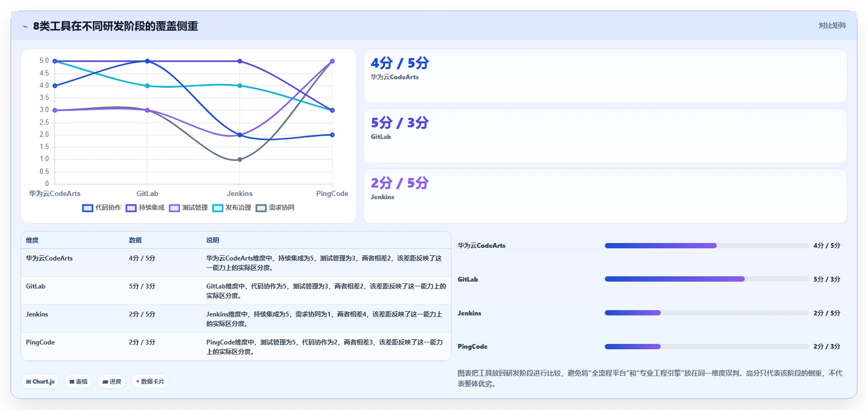Click the 2分 / 3分 value beside PingCode bar

827,347
